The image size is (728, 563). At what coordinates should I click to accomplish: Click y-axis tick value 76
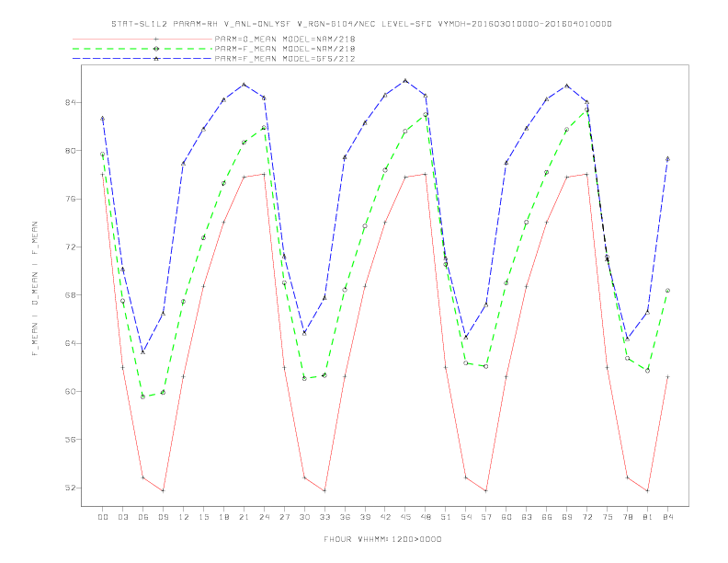(71, 199)
